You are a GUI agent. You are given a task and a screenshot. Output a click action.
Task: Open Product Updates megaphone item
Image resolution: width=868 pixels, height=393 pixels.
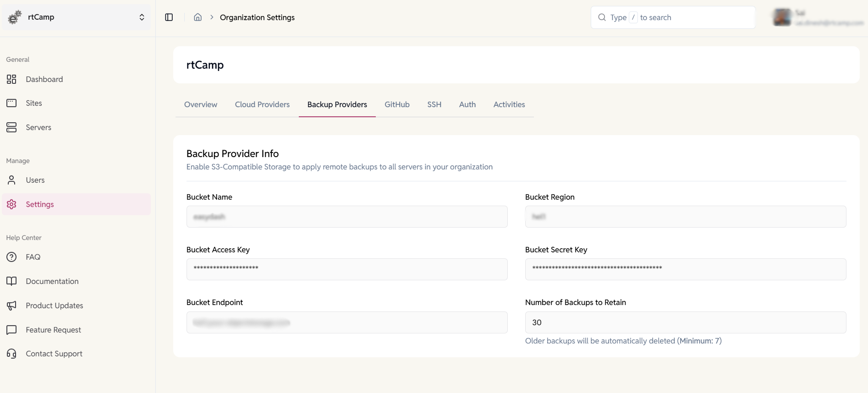coord(54,306)
